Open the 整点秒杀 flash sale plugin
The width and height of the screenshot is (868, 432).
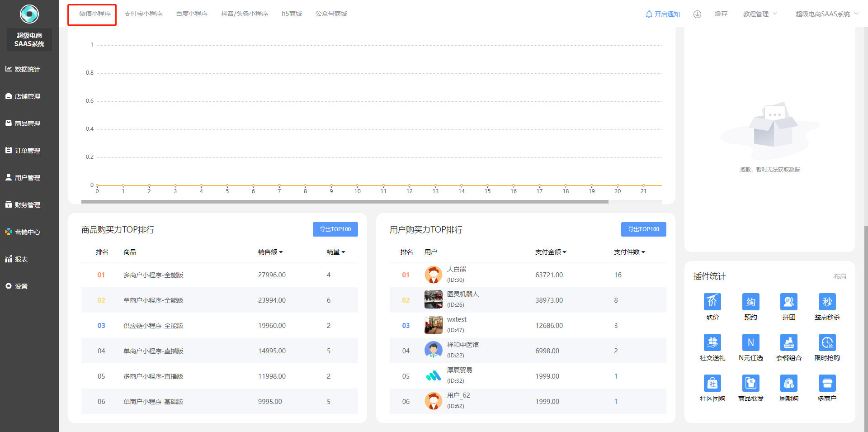click(827, 302)
